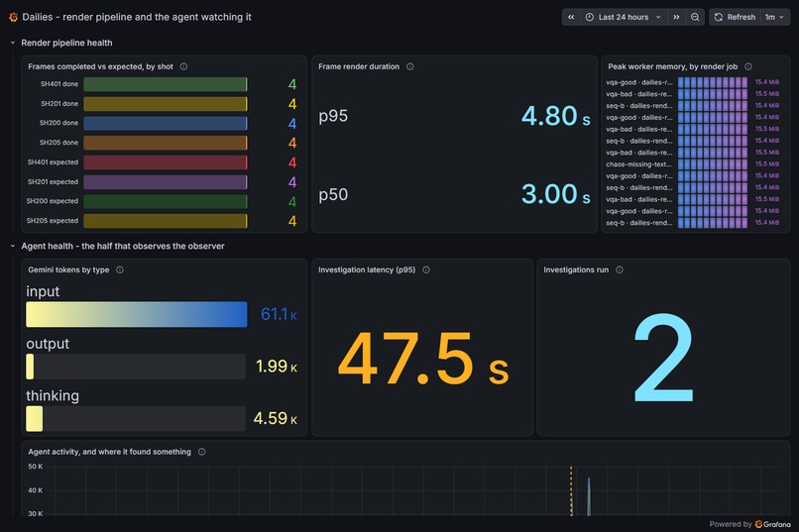Click info icon on Agent activity panel
The image size is (799, 532).
click(202, 452)
